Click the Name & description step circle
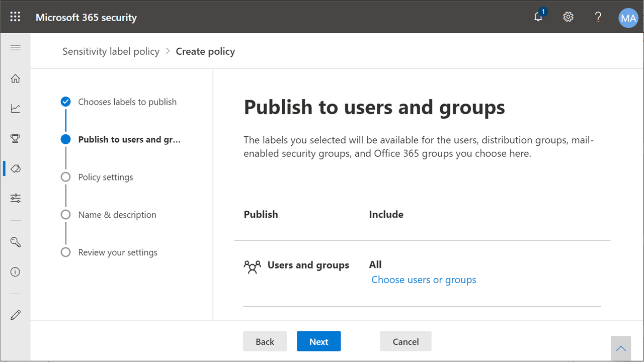The image size is (644, 362). tap(65, 215)
